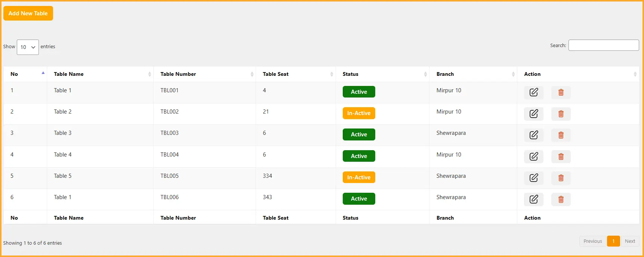The width and height of the screenshot is (644, 257).
Task: Edit the Table 3 entry
Action: pos(533,135)
